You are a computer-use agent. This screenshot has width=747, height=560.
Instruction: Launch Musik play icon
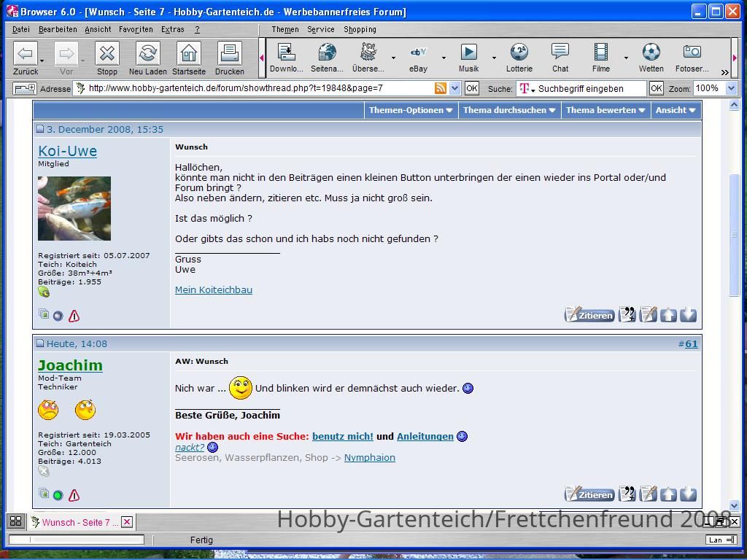coord(469,52)
